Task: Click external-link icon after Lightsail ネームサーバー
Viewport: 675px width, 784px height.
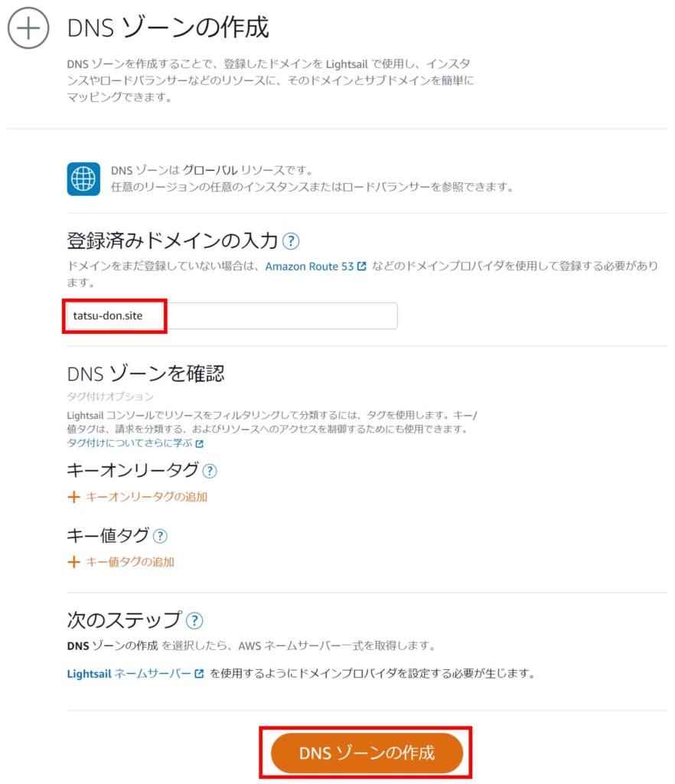Action: click(200, 674)
